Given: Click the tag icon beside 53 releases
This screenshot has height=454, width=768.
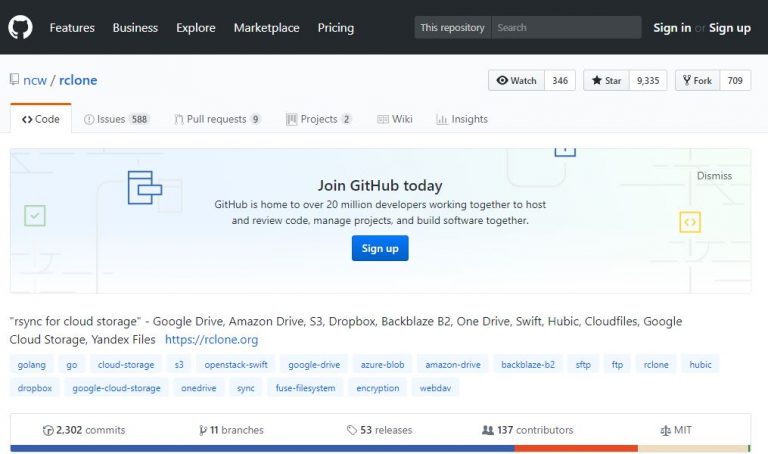Looking at the screenshot, I should point(352,430).
